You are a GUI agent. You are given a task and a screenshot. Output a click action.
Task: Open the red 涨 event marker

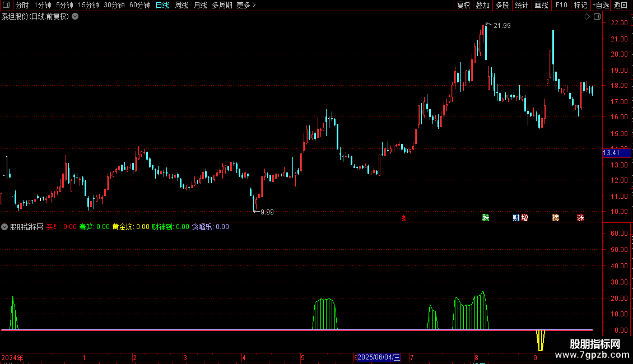click(580, 218)
